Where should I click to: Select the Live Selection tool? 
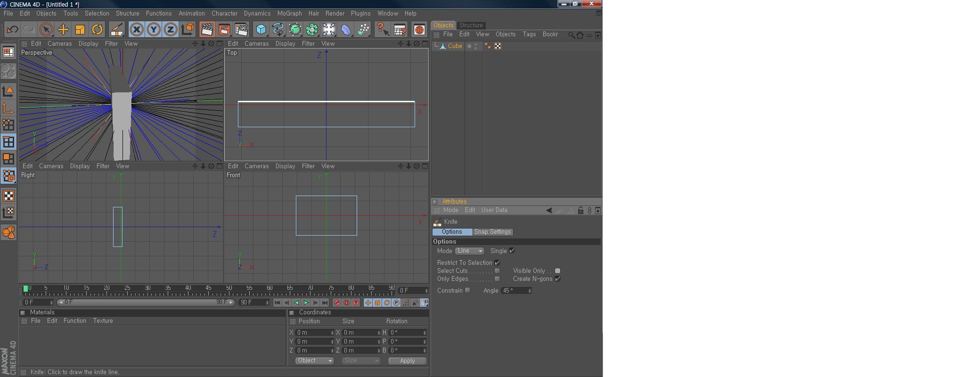click(x=46, y=29)
